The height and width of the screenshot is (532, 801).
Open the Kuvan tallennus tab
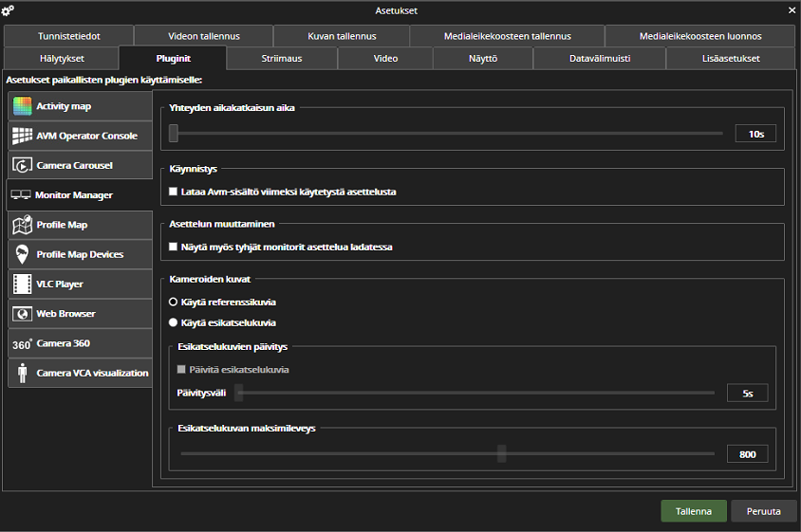coord(342,36)
